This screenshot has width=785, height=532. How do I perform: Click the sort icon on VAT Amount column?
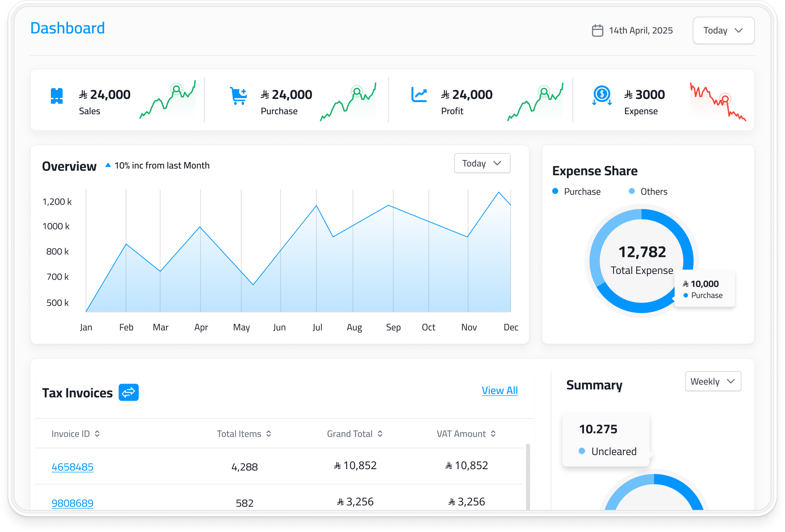click(x=493, y=433)
